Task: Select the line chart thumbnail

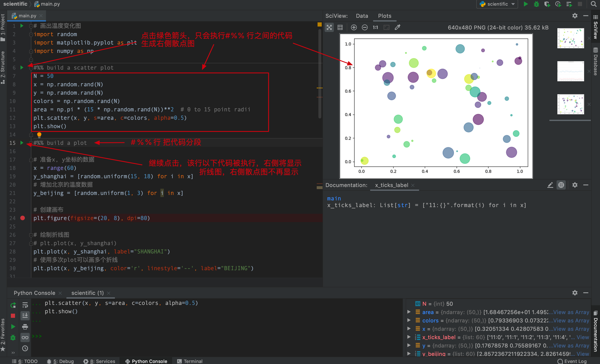Action: coord(571,71)
